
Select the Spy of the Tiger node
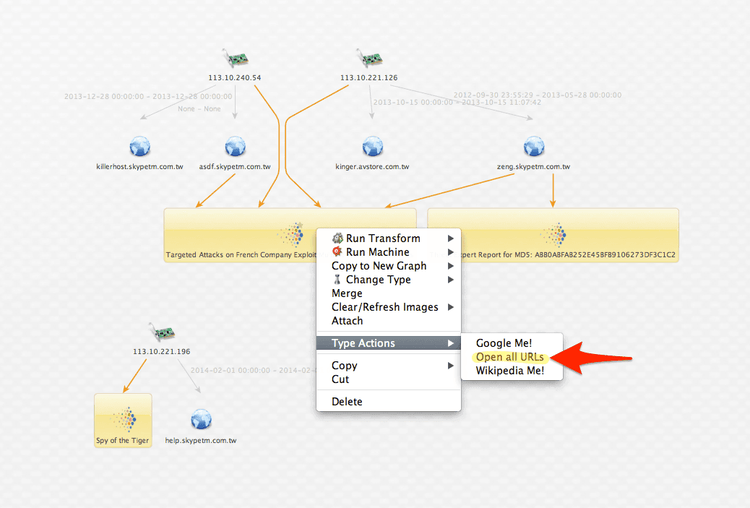point(122,420)
